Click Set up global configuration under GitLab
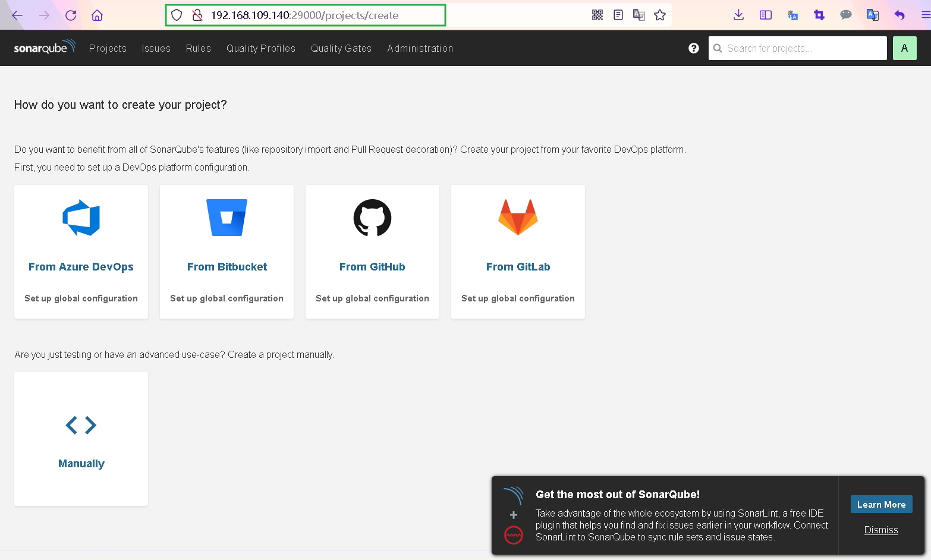Viewport: 931px width, 560px height. click(x=518, y=298)
